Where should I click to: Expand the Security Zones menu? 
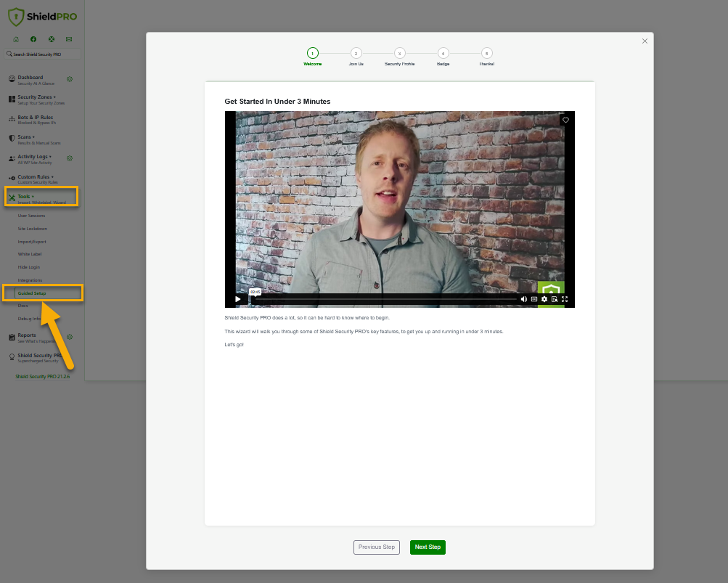click(x=41, y=99)
